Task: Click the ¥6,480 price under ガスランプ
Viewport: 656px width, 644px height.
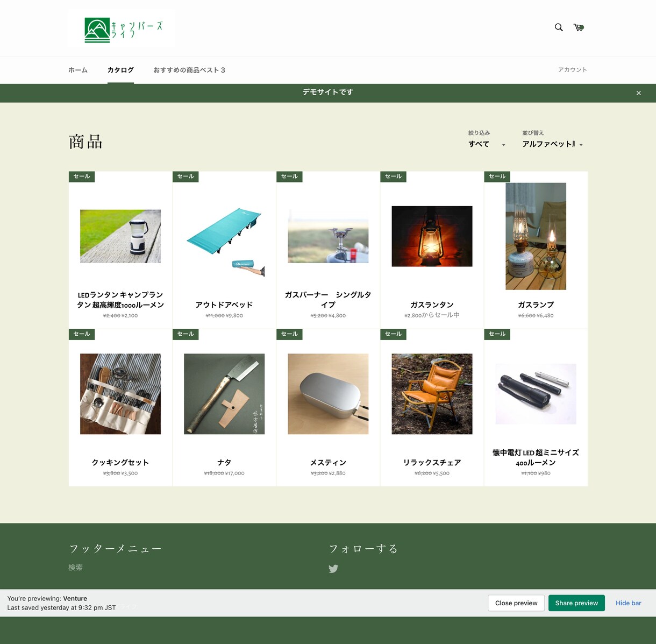Action: pyautogui.click(x=545, y=316)
